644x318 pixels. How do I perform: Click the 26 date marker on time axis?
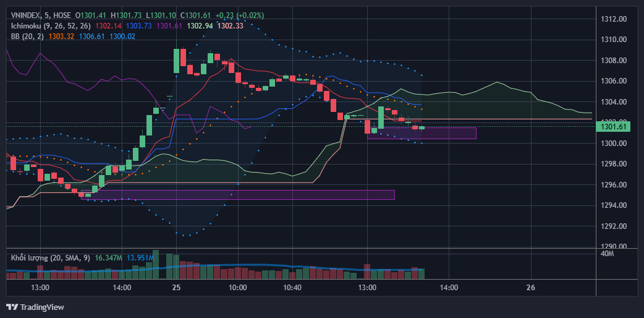click(531, 288)
